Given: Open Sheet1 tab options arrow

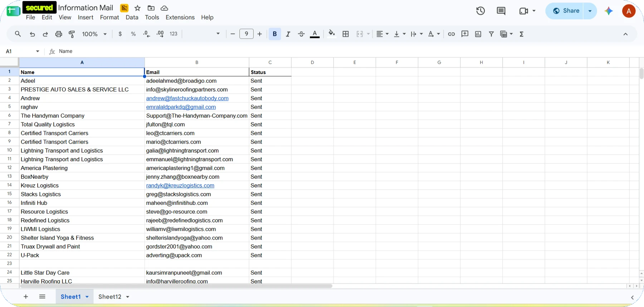Looking at the screenshot, I should coord(87,297).
